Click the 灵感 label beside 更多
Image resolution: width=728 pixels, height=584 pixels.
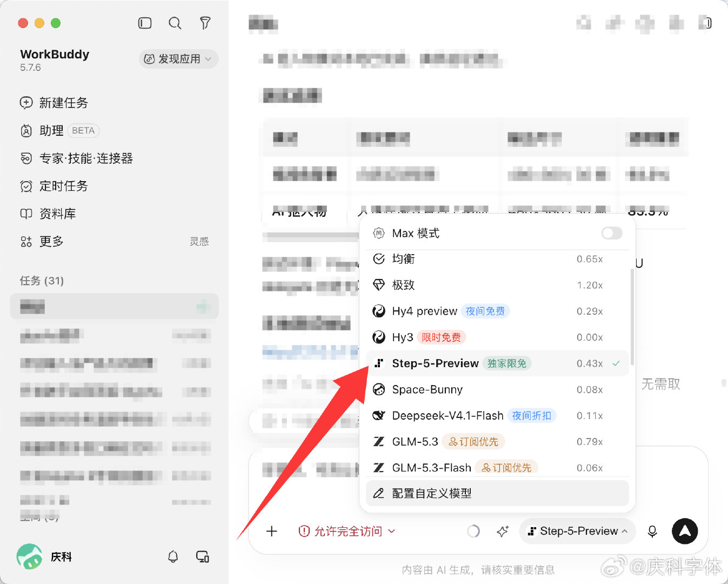click(199, 241)
